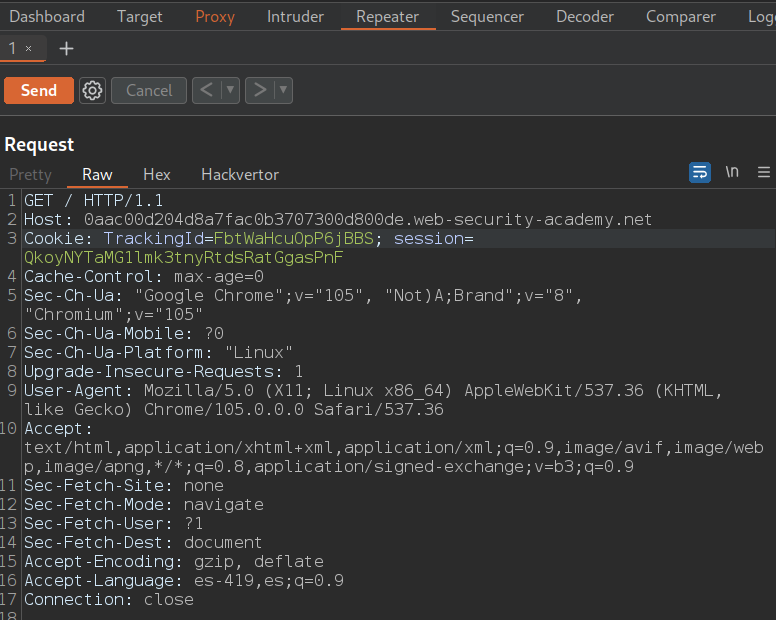Expand forward history dropdown arrow

coord(284,90)
